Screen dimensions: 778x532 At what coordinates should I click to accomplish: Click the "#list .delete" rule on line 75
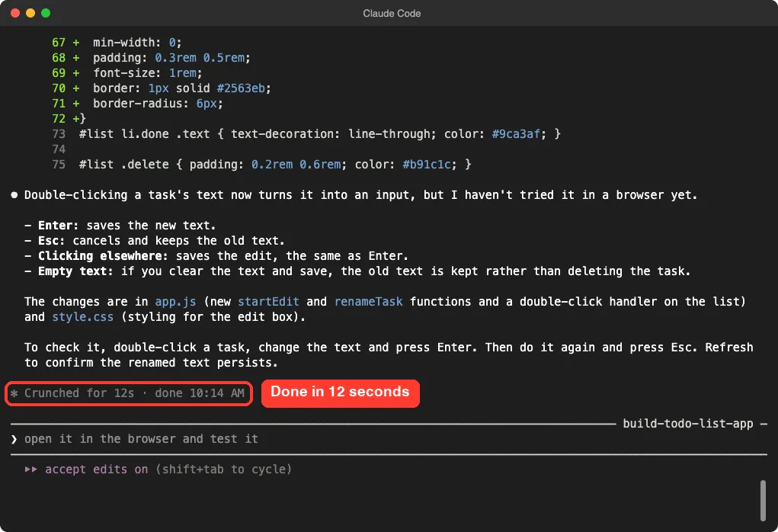[x=275, y=165]
